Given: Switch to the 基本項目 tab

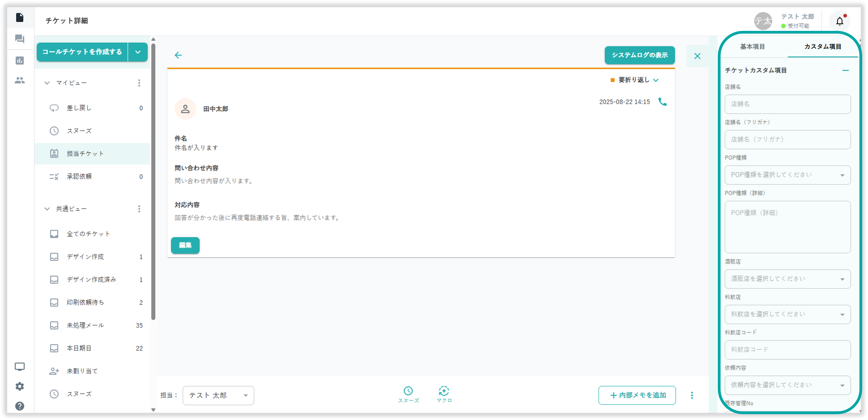Looking at the screenshot, I should pos(752,47).
